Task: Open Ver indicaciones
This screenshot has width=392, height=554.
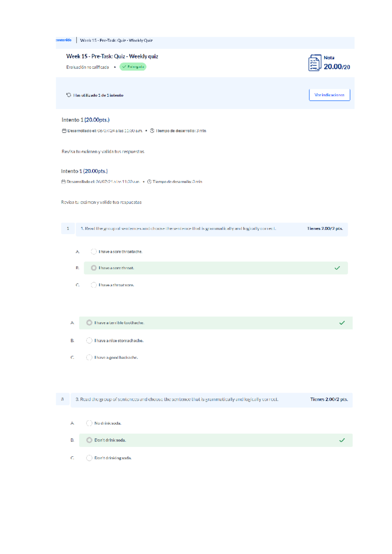Action: point(329,95)
